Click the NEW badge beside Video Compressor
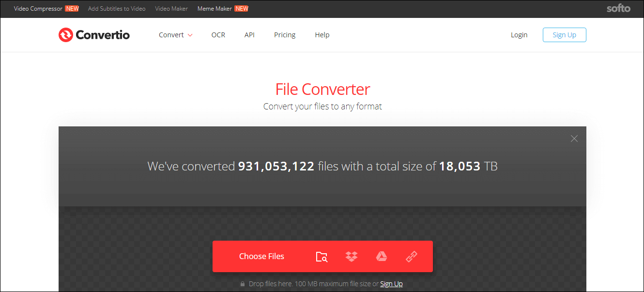This screenshot has width=644, height=292. [72, 9]
